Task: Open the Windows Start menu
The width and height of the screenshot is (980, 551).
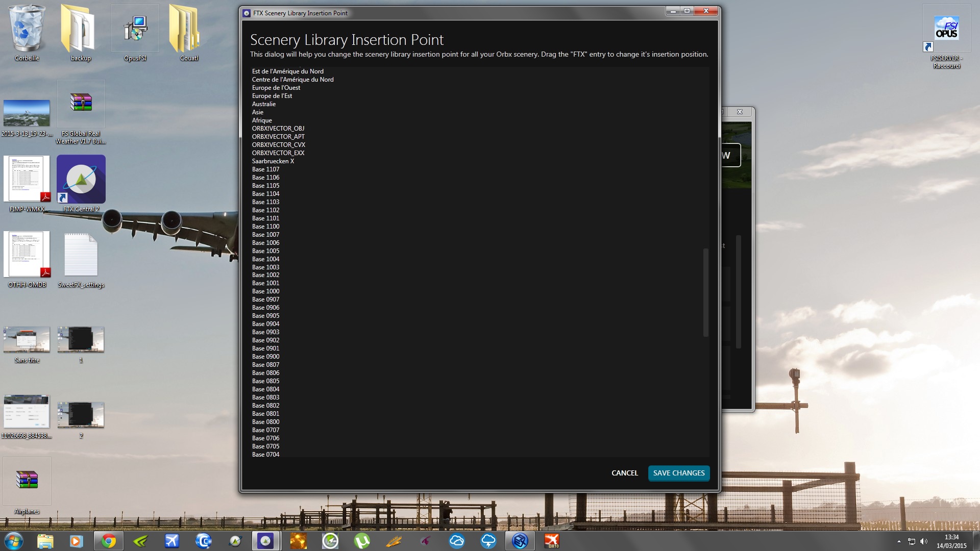Action: coord(13,541)
